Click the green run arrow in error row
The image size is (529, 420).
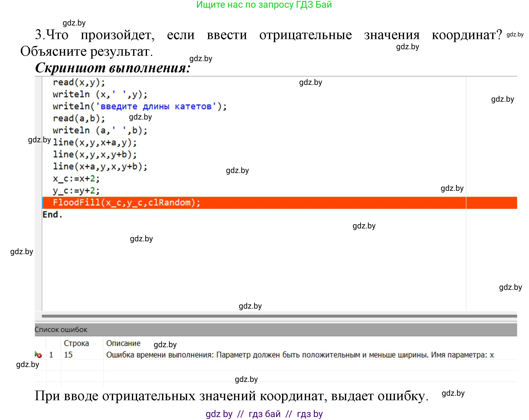click(36, 354)
